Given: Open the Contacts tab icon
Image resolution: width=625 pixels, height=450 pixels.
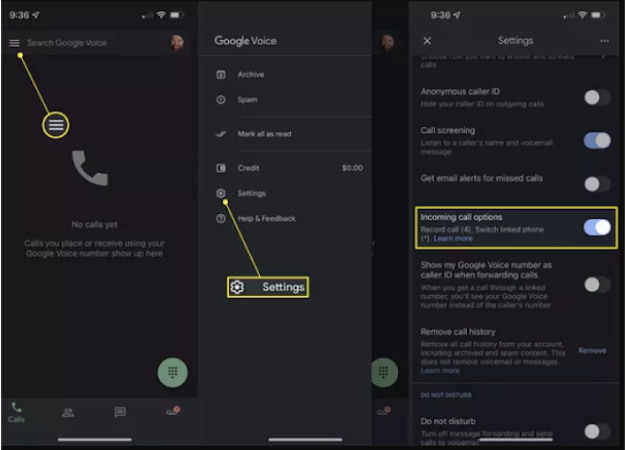Looking at the screenshot, I should pos(68,413).
